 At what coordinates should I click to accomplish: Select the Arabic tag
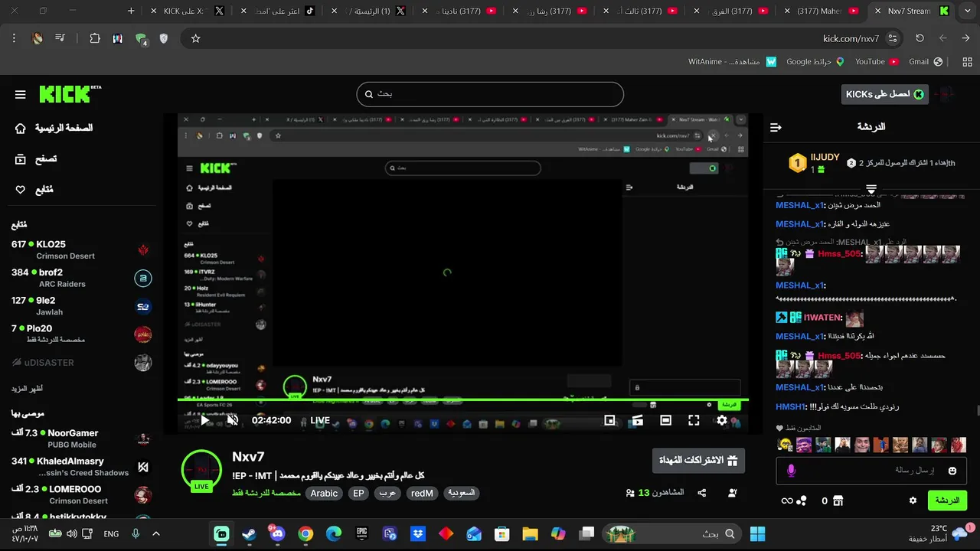click(x=324, y=494)
